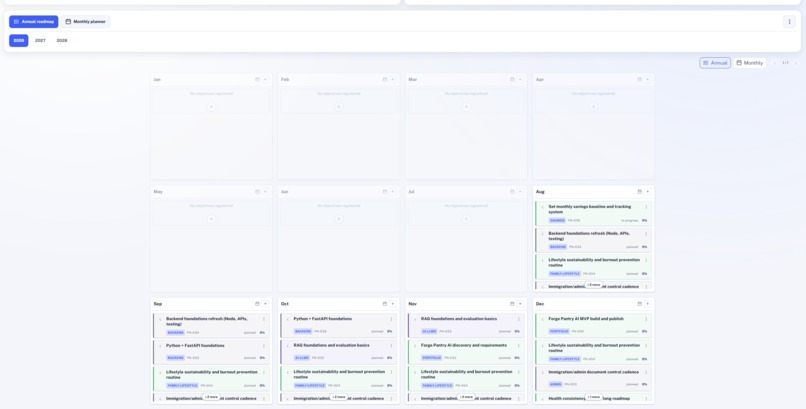The width and height of the screenshot is (806, 409).
Task: Switch view toggle to Monthly
Action: point(749,63)
